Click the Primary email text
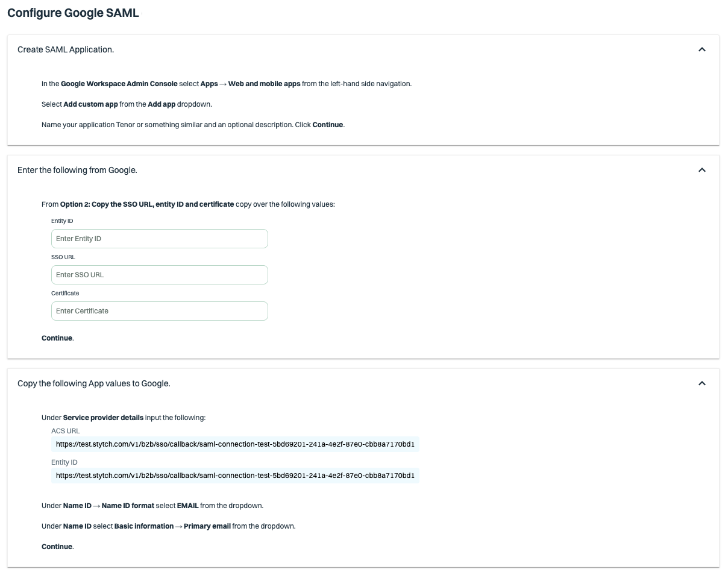Image resolution: width=728 pixels, height=575 pixels. [207, 526]
